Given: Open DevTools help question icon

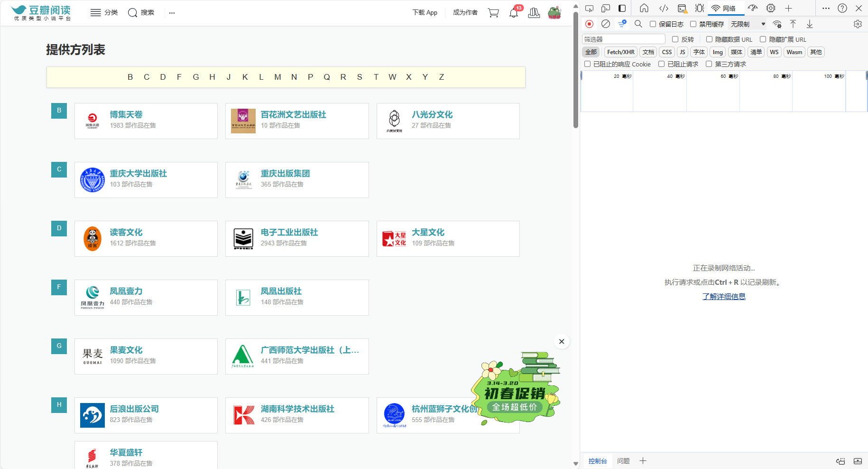Looking at the screenshot, I should pos(842,8).
